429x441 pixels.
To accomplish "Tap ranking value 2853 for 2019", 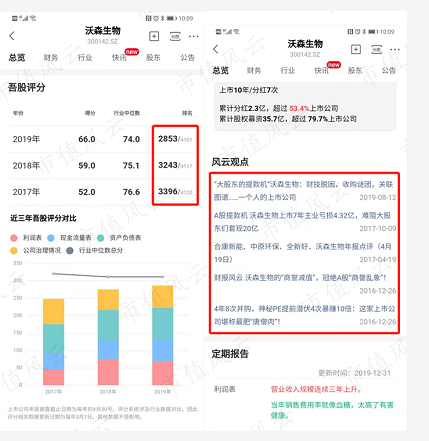I will pyautogui.click(x=168, y=139).
